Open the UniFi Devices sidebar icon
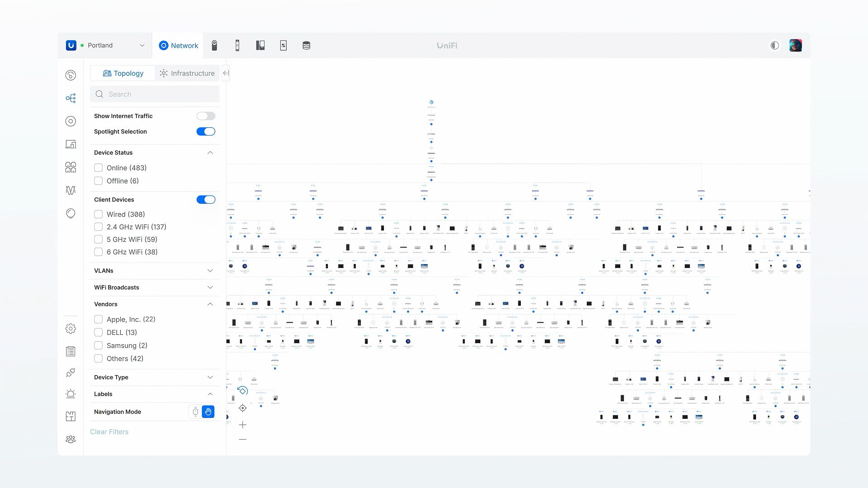This screenshot has width=868, height=488. [x=71, y=121]
